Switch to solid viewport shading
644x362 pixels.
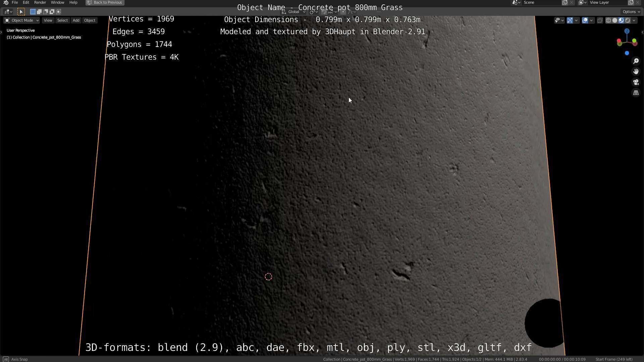pos(614,20)
